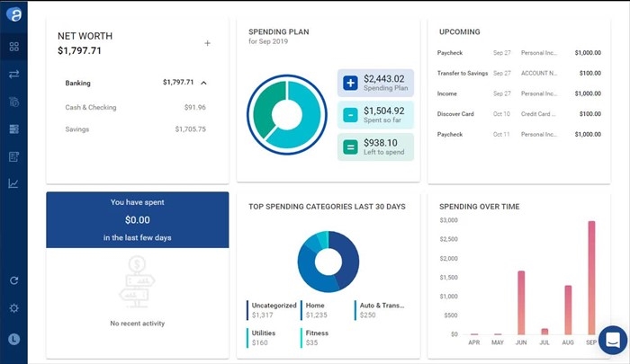Click the clock icon at sidebar bottom
This screenshot has height=364, width=630.
[13, 339]
